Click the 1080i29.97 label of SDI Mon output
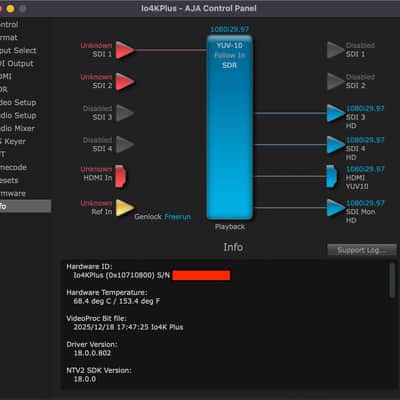This screenshot has height=400, width=400. pyautogui.click(x=365, y=203)
